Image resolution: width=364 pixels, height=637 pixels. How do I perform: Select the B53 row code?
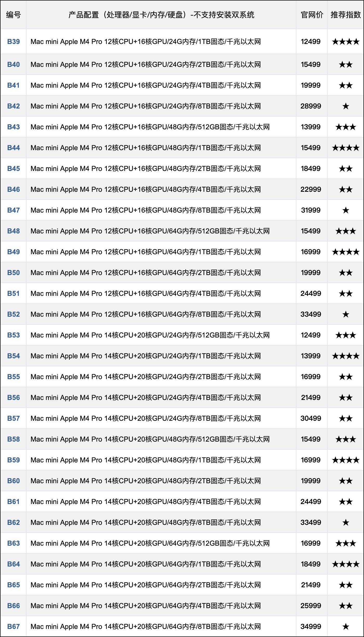pyautogui.click(x=14, y=335)
